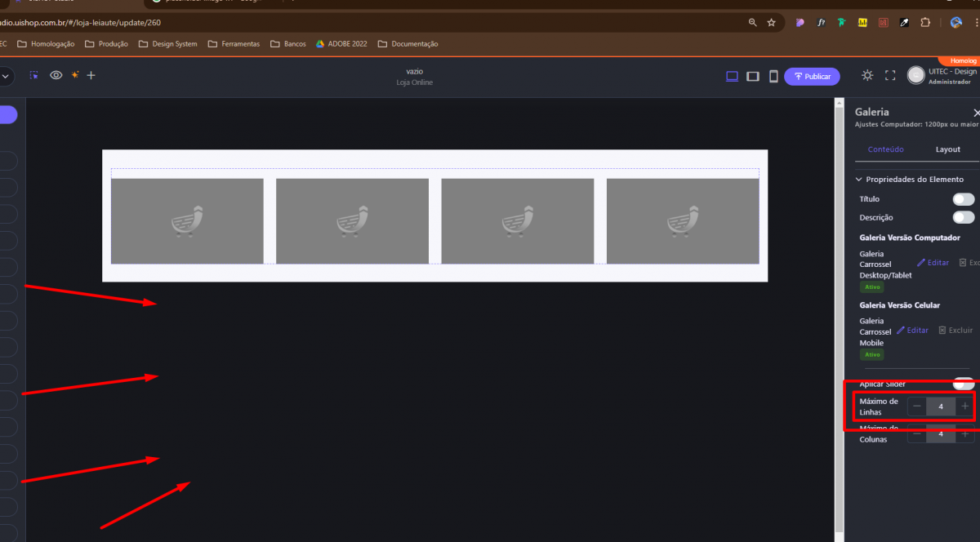Edit the Galeria Carrossel Desktop/Tablet
This screenshot has width=980, height=542.
tap(933, 263)
